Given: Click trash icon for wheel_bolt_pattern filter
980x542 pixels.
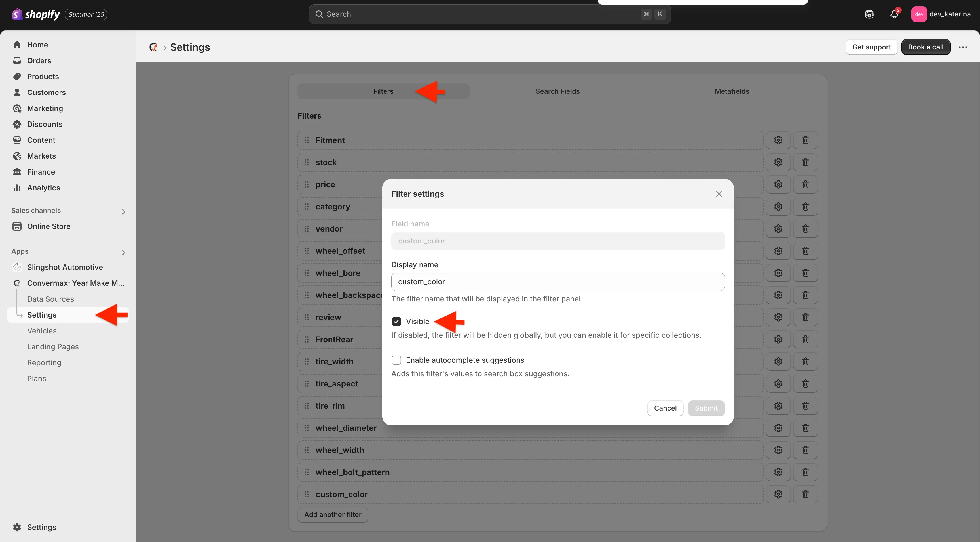Looking at the screenshot, I should click(x=805, y=472).
